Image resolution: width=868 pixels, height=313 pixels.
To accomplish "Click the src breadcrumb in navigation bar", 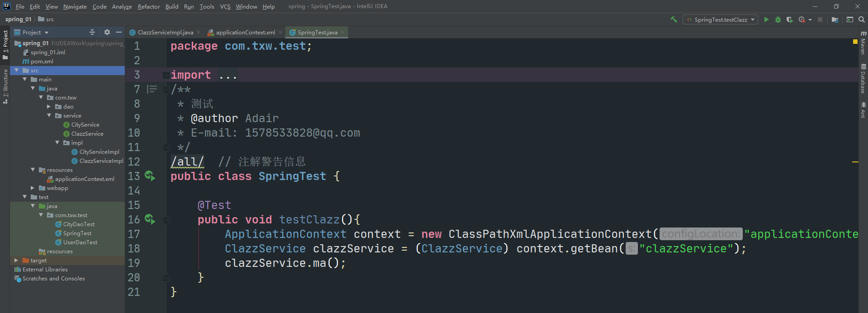I will [46, 19].
